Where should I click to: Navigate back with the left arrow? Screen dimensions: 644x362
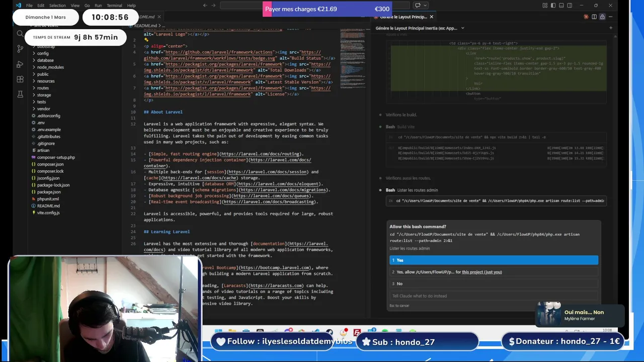click(x=205, y=5)
